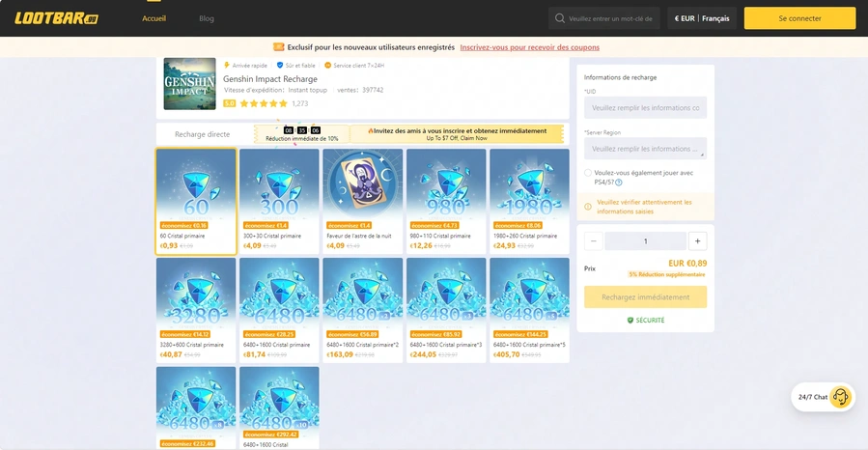The height and width of the screenshot is (450, 868).
Task: Open the EUR | Français currency selector
Action: (x=701, y=18)
